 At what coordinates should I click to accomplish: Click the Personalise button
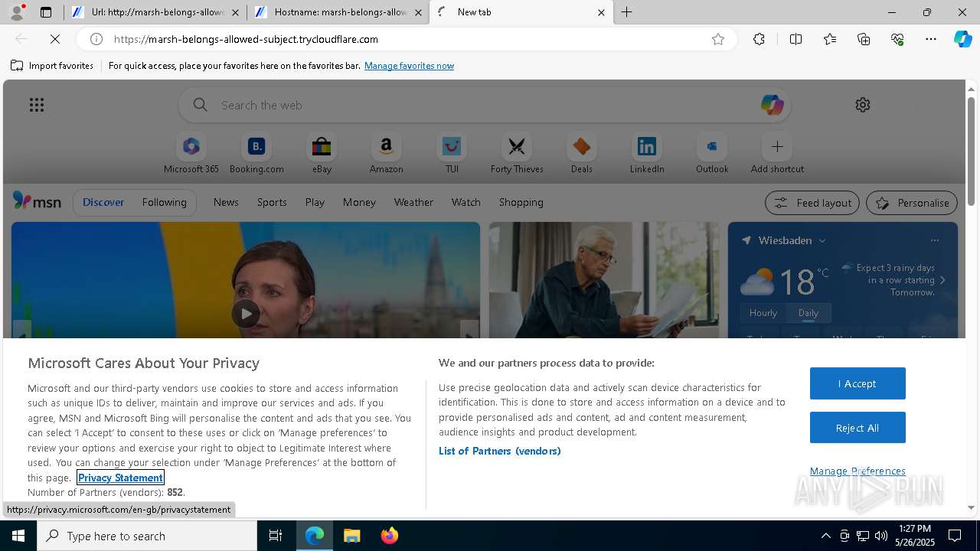tap(911, 203)
